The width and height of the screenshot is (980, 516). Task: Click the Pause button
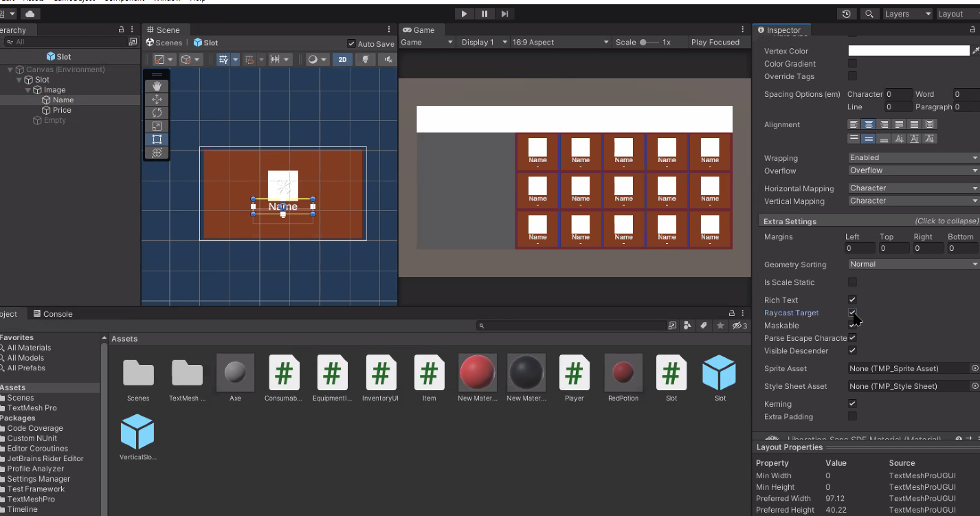[485, 14]
